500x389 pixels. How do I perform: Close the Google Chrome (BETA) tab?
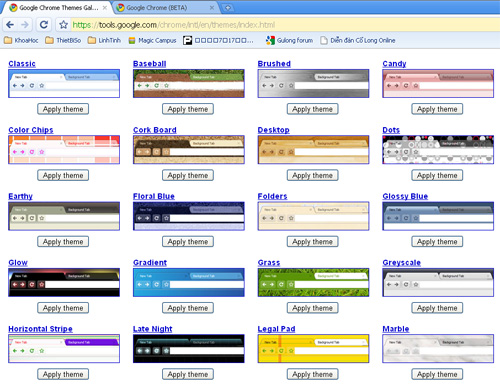(212, 7)
